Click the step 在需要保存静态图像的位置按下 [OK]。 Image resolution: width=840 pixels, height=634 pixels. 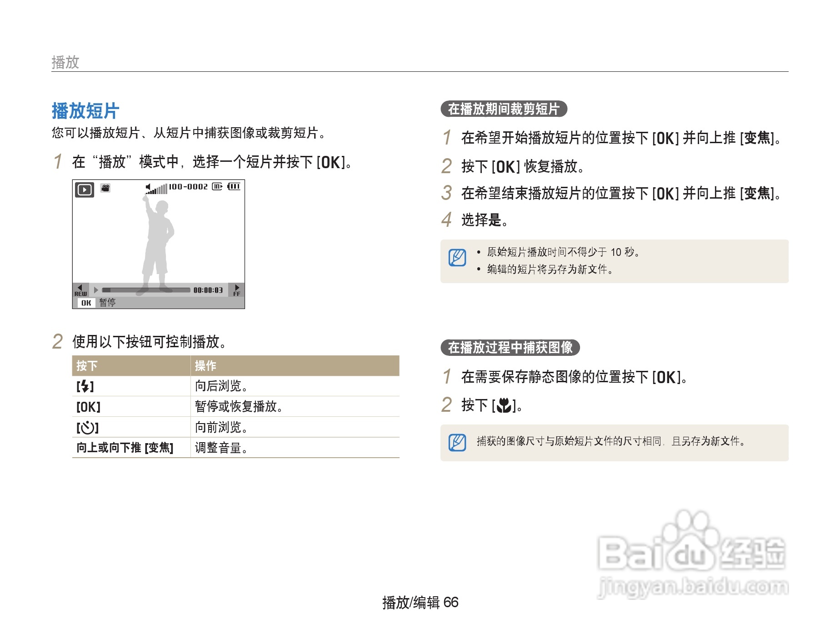coord(575,377)
